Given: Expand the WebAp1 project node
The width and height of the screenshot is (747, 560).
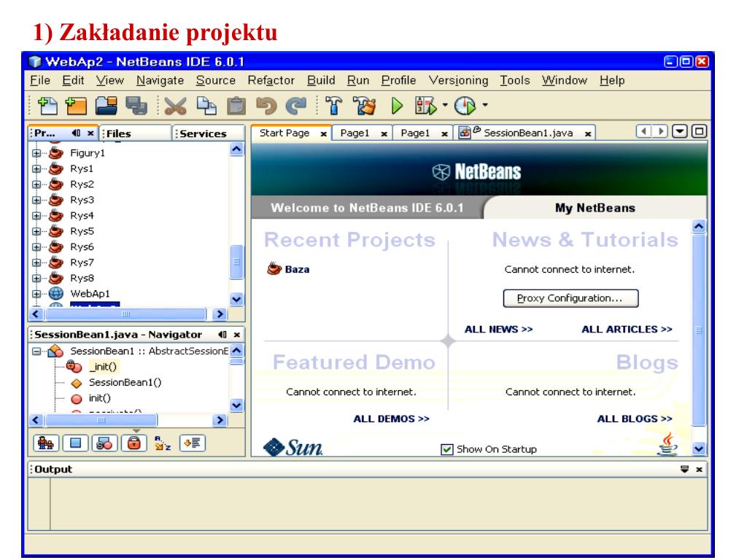Looking at the screenshot, I should 36,294.
